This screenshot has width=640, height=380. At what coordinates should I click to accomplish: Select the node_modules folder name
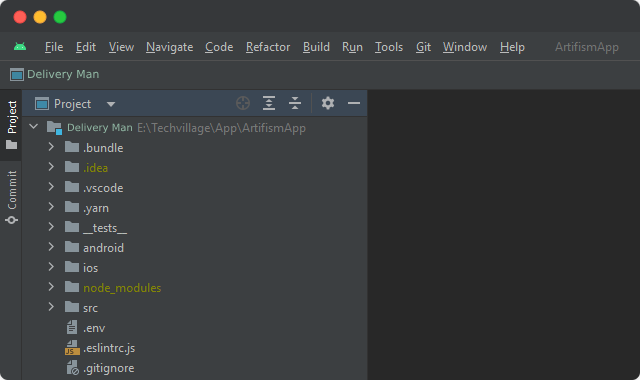tap(122, 288)
